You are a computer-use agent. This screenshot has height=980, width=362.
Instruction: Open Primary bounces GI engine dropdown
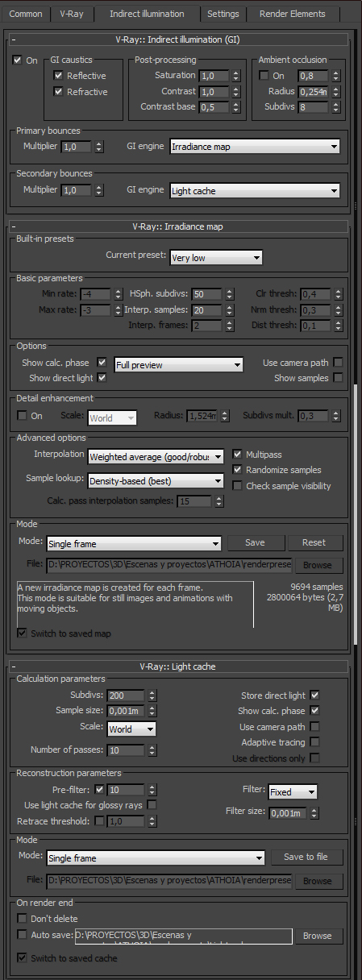[254, 147]
